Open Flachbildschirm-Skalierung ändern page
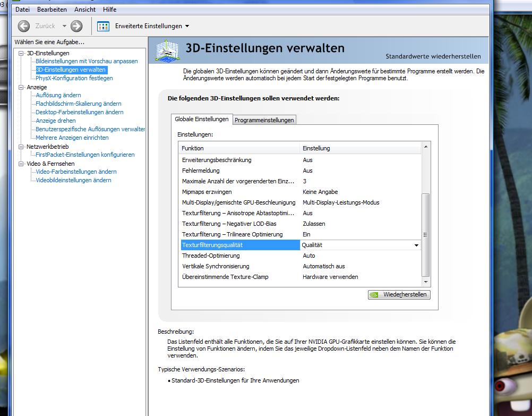 (x=79, y=104)
